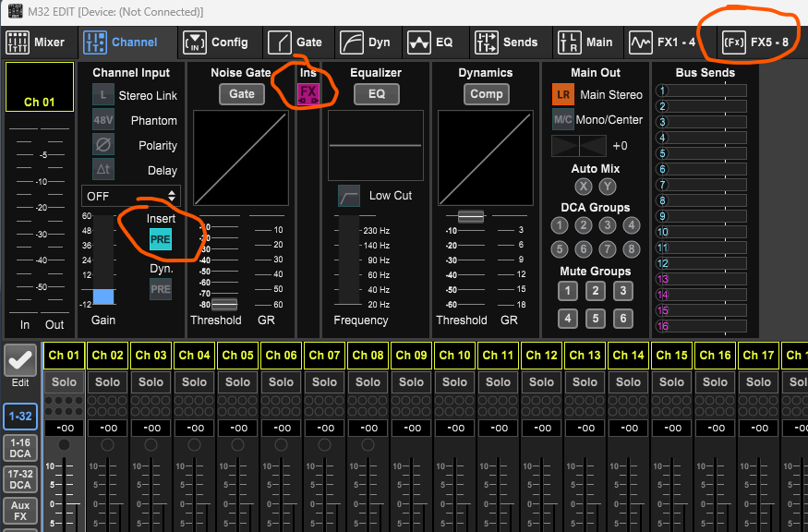The image size is (808, 532).
Task: Solo channel Ch 05
Action: tap(237, 382)
